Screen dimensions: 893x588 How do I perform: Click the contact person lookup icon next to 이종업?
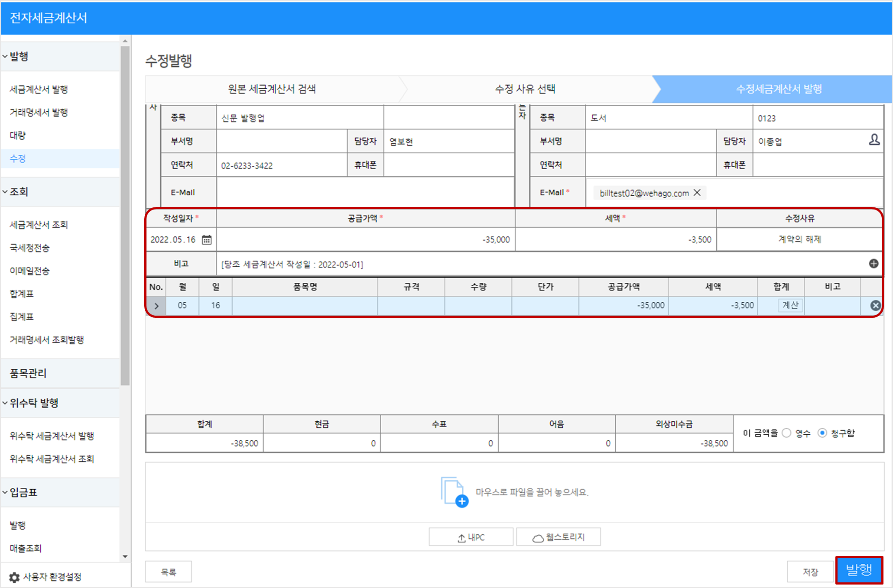point(874,139)
